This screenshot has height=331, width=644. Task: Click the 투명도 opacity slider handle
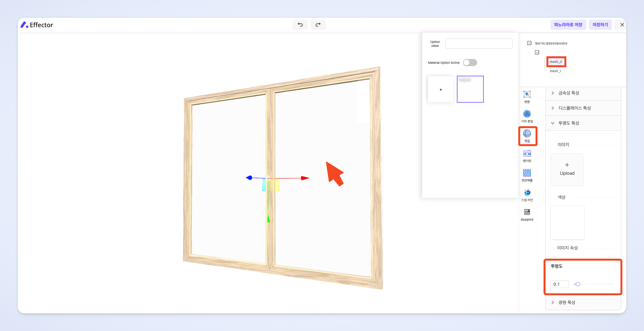pos(578,284)
